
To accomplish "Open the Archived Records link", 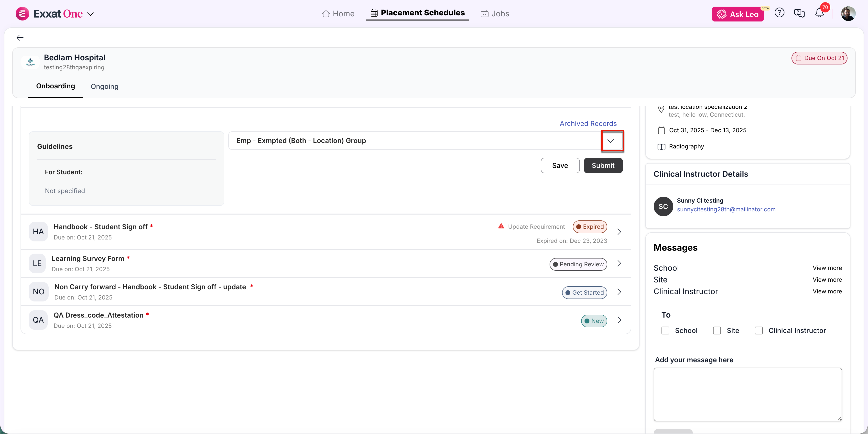I will coord(588,124).
